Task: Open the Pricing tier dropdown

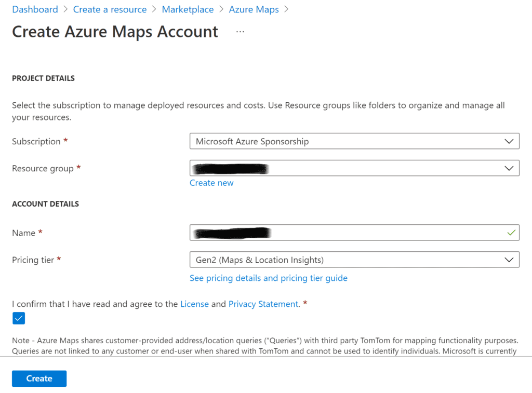Action: pyautogui.click(x=353, y=260)
